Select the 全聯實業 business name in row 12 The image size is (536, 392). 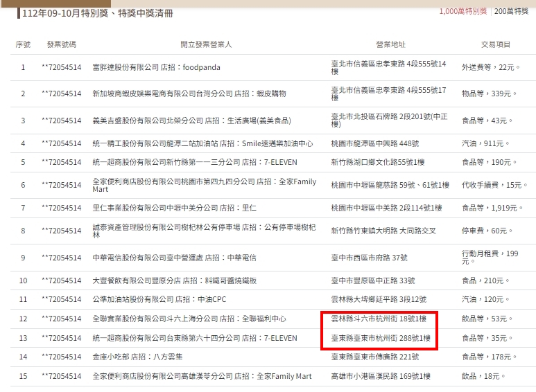189,319
